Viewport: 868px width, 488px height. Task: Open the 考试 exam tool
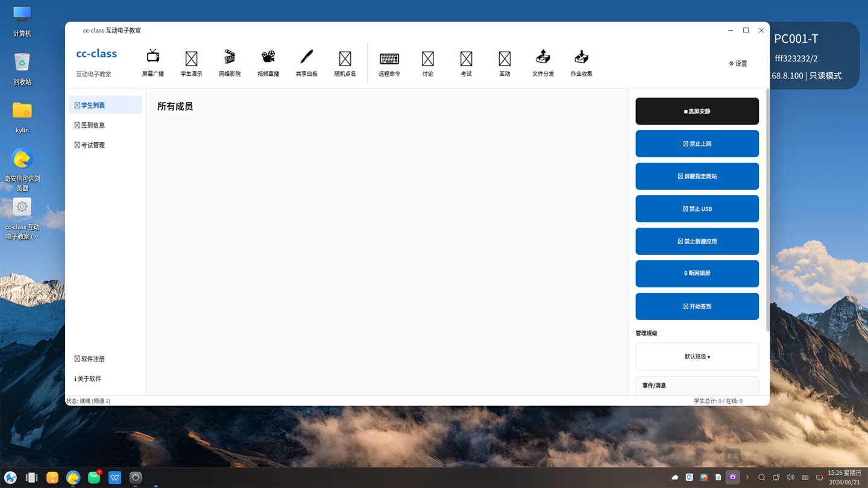pyautogui.click(x=467, y=63)
